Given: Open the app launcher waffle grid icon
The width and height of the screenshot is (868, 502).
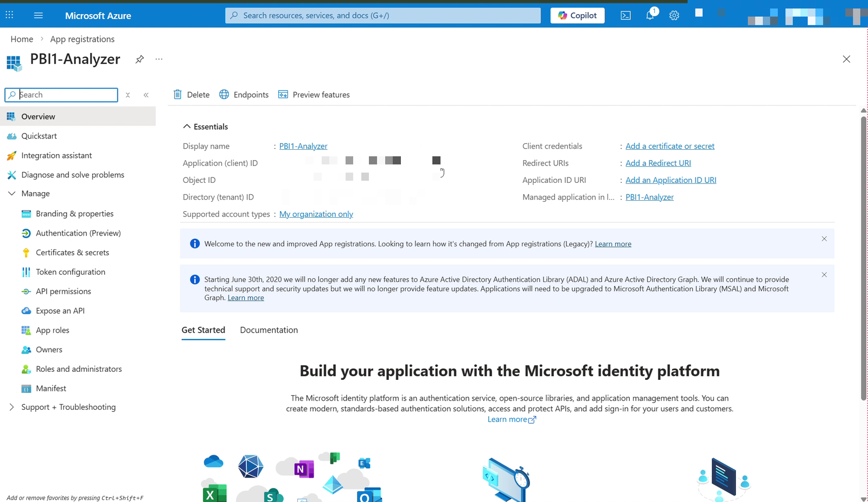Looking at the screenshot, I should (9, 15).
